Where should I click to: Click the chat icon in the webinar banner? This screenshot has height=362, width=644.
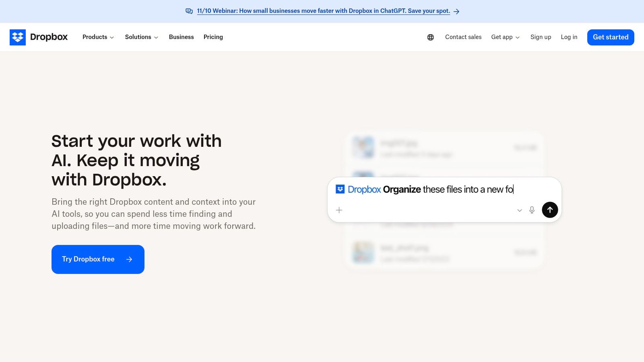point(189,11)
